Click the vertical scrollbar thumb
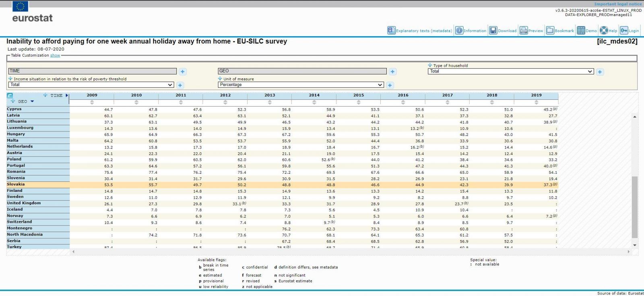644x296 pixels. (635, 207)
